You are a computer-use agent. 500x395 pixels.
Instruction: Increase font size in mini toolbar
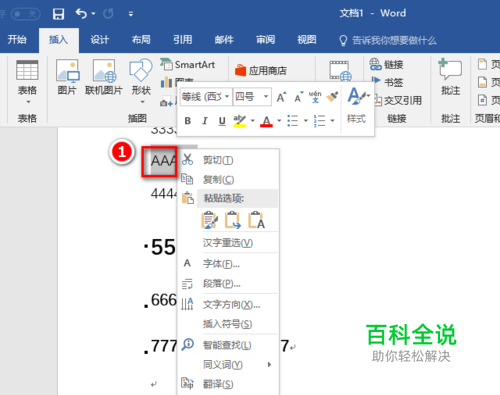click(281, 97)
